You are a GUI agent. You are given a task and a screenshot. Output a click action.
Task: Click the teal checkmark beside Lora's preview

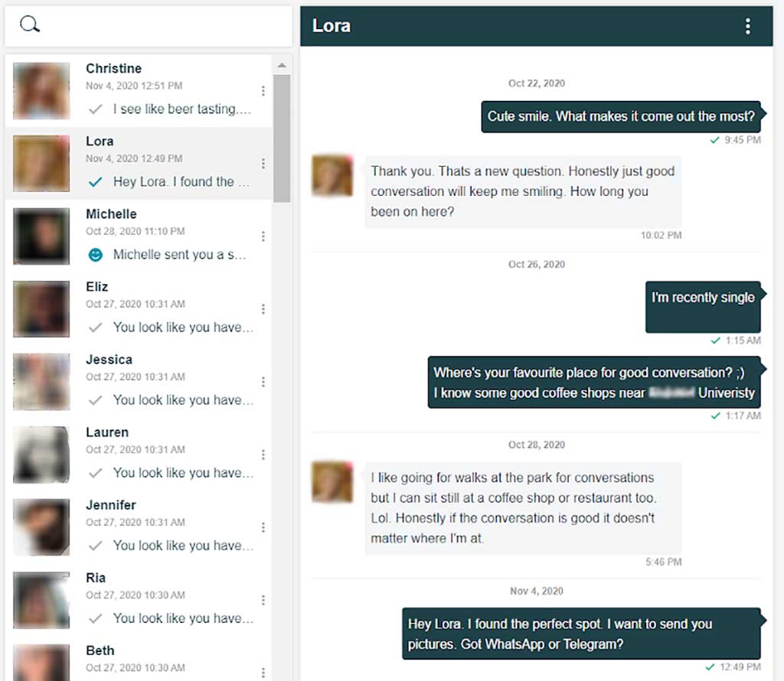click(93, 182)
